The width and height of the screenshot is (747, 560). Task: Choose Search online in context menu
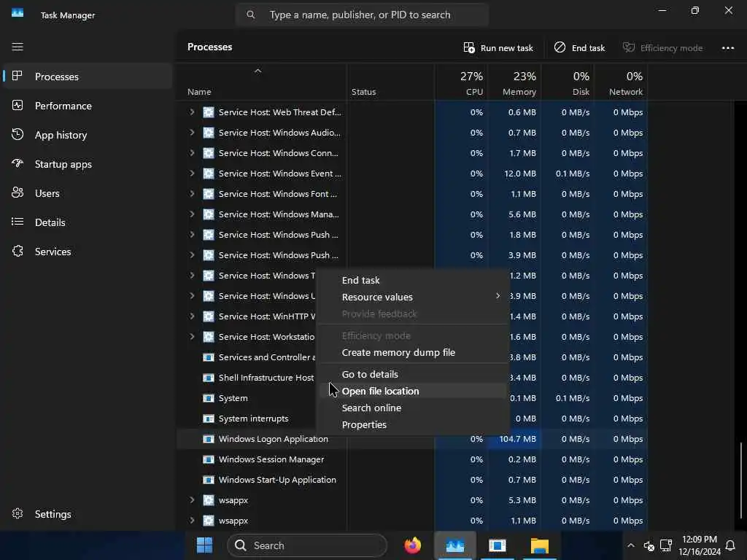click(413, 408)
